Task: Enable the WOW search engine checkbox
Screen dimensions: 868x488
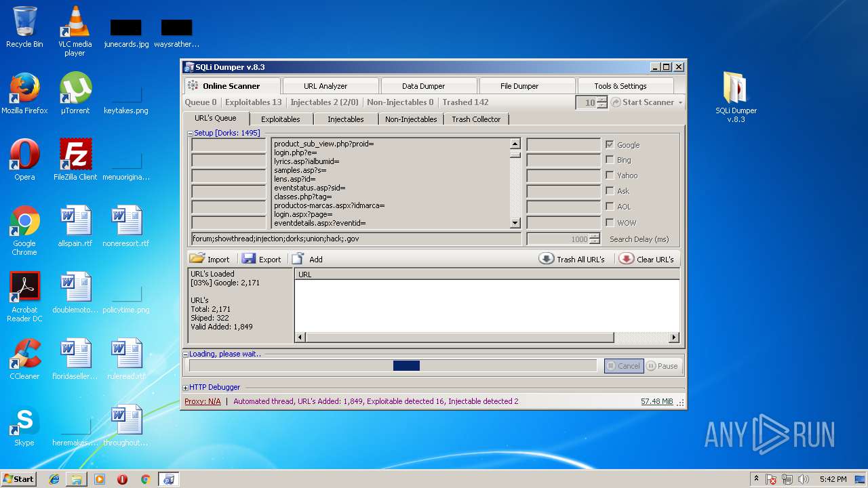Action: coord(610,222)
